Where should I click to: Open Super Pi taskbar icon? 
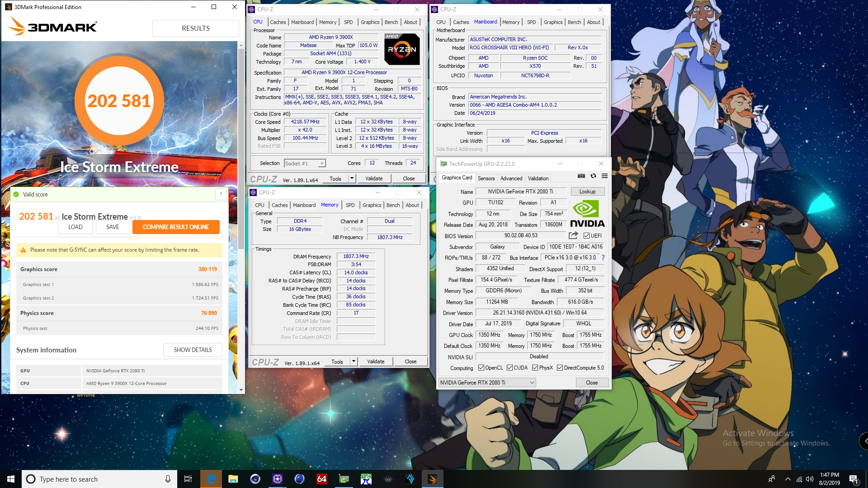(366, 479)
